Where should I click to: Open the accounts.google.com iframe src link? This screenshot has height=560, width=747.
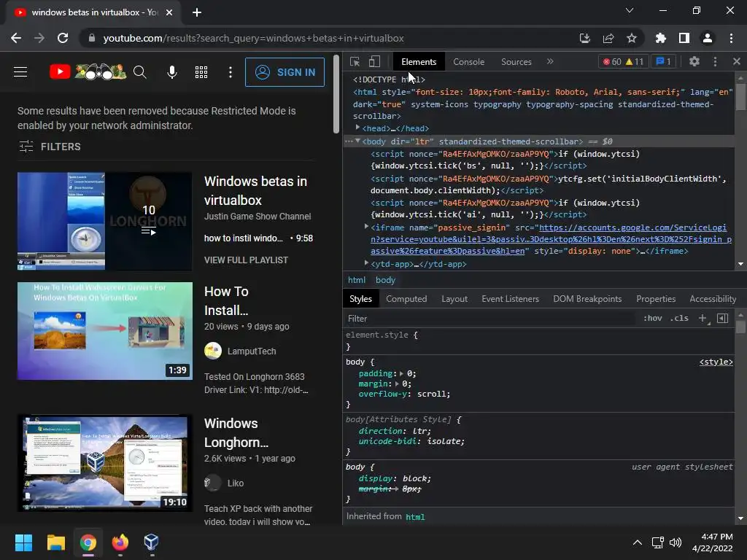click(x=551, y=239)
